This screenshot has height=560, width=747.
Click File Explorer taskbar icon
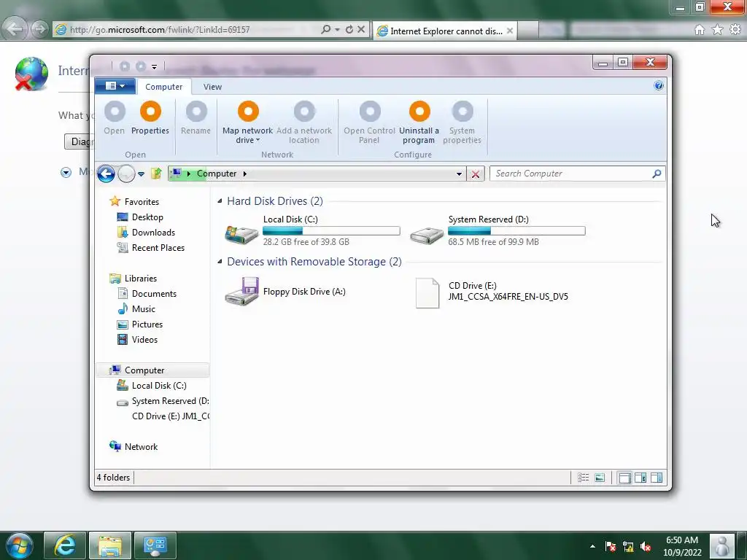point(110,545)
